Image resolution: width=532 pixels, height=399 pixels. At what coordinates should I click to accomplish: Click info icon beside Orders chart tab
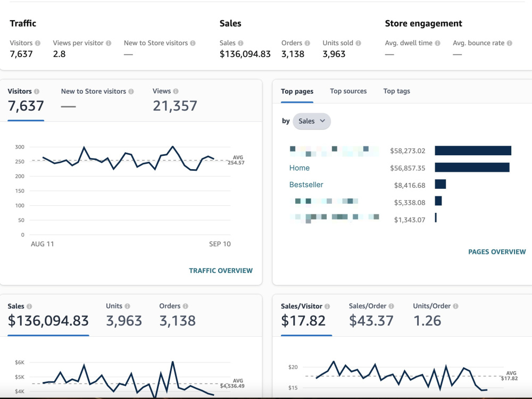click(185, 306)
